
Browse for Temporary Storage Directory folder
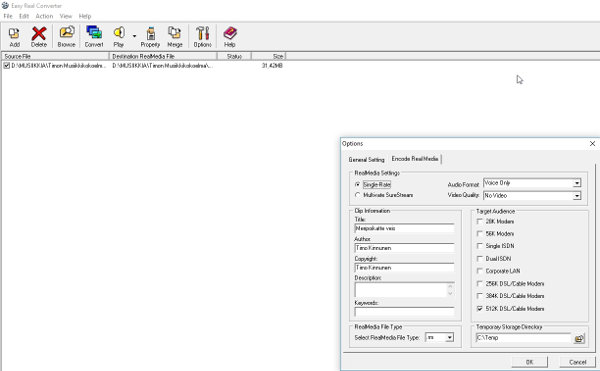tap(579, 338)
